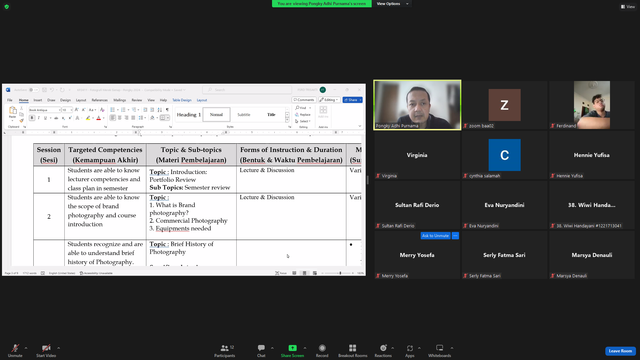This screenshot has height=360, width=640.
Task: Start recording with the Record icon
Action: coord(322,348)
